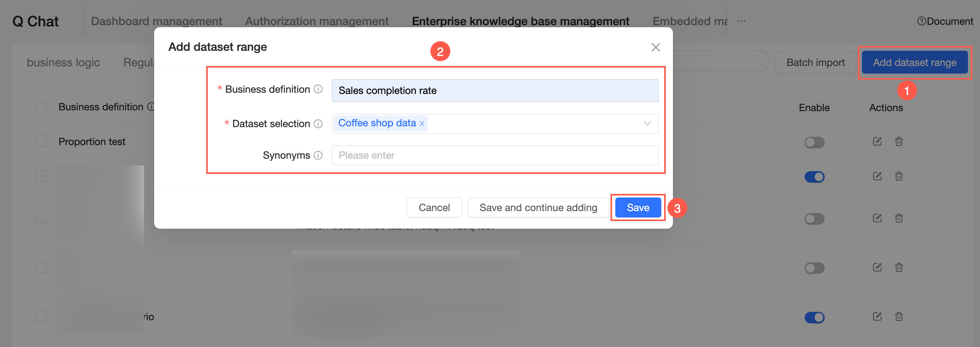Toggle enable switch for Proportion test
The width and height of the screenshot is (980, 347).
pyautogui.click(x=814, y=142)
